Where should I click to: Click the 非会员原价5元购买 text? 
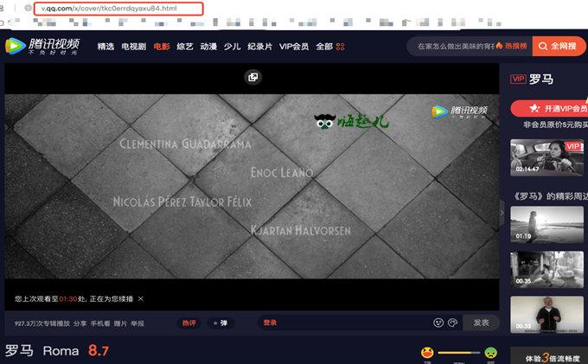(555, 125)
